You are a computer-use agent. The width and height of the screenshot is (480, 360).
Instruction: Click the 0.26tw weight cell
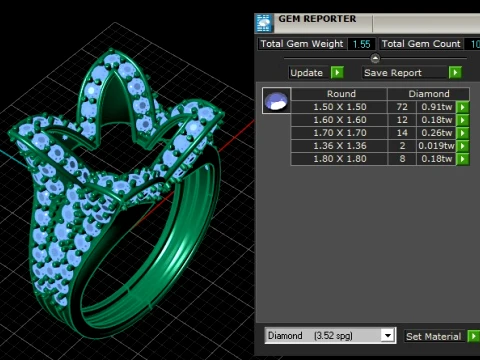[436, 133]
